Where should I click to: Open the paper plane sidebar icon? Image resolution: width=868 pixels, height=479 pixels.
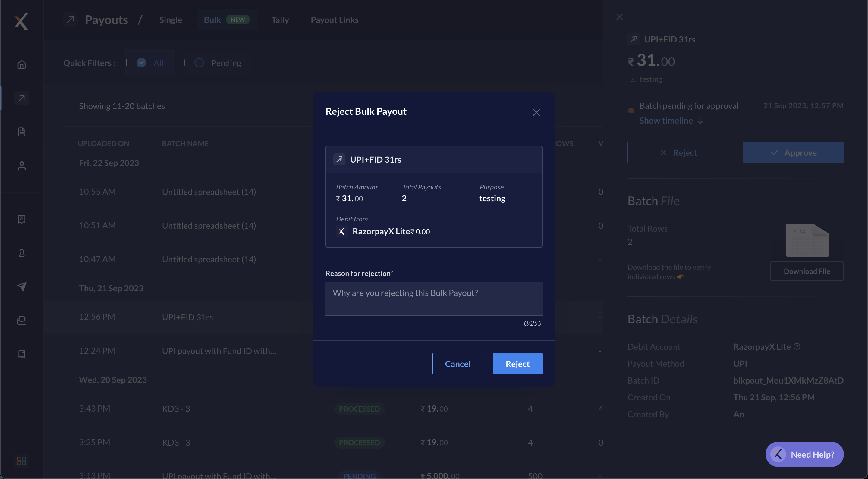[22, 287]
